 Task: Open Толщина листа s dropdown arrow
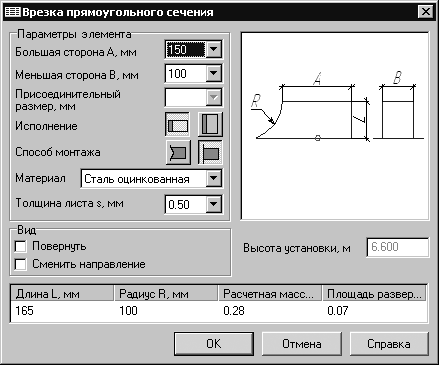(214, 204)
